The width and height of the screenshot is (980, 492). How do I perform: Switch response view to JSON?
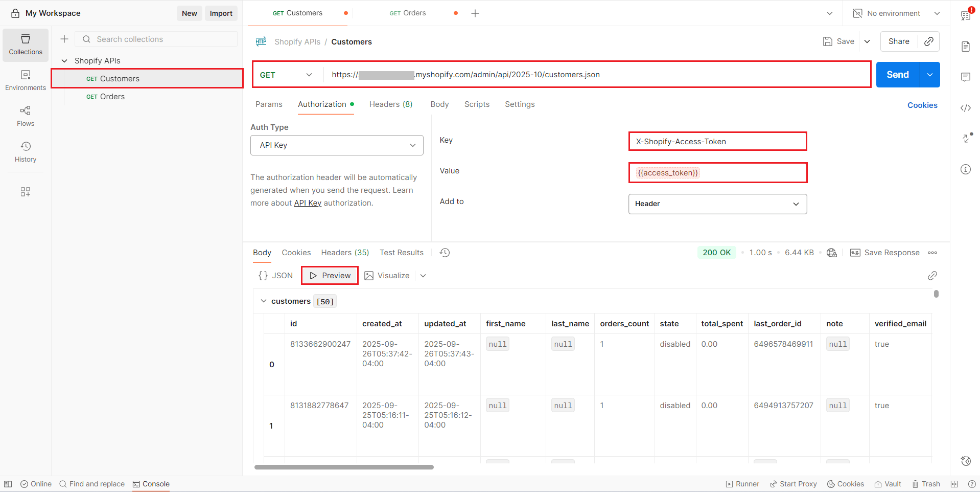point(276,276)
